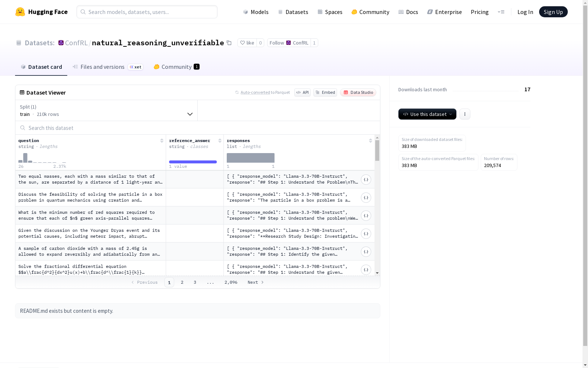Click the Search this dataset field
Viewport: 588px width, 368px height.
coord(198,128)
